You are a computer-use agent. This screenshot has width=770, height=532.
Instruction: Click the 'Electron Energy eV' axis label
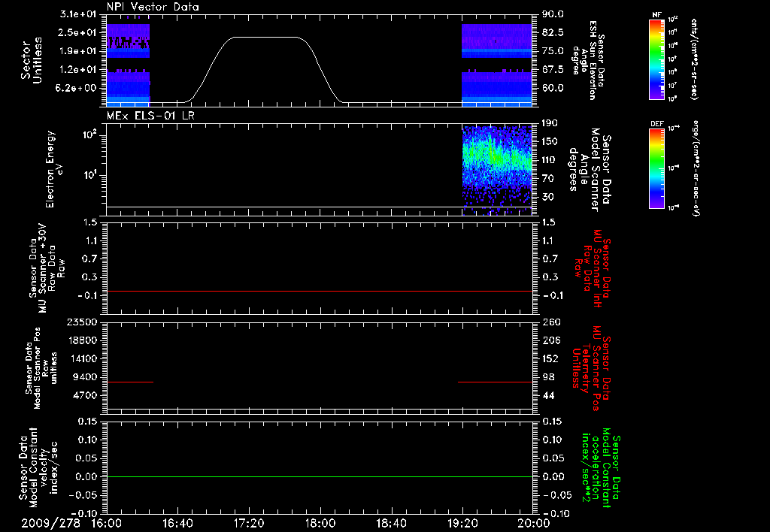point(54,169)
